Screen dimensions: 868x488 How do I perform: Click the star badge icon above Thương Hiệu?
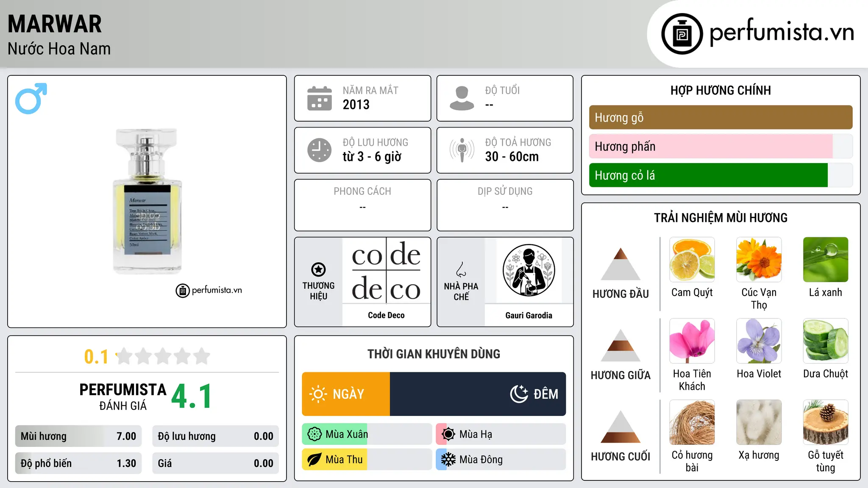click(318, 269)
